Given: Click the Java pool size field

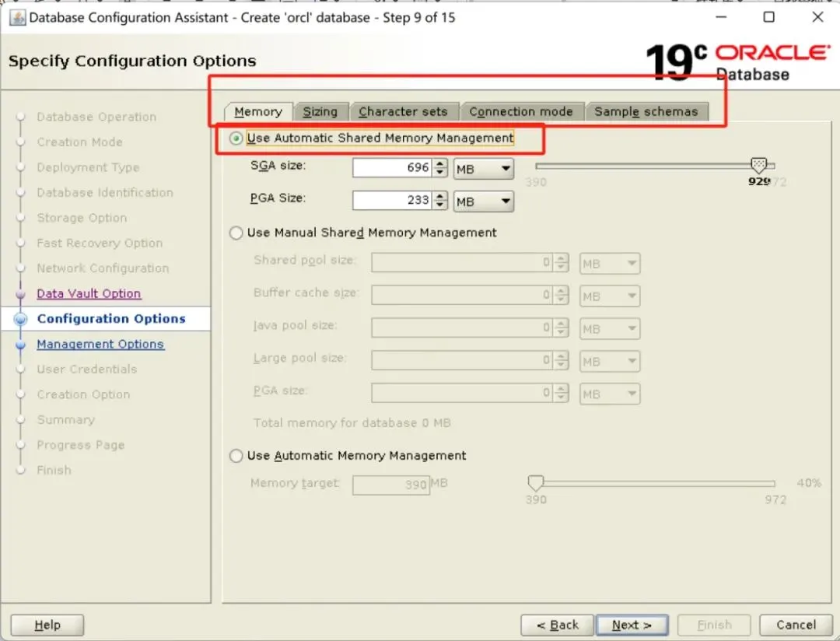Looking at the screenshot, I should click(x=462, y=328).
